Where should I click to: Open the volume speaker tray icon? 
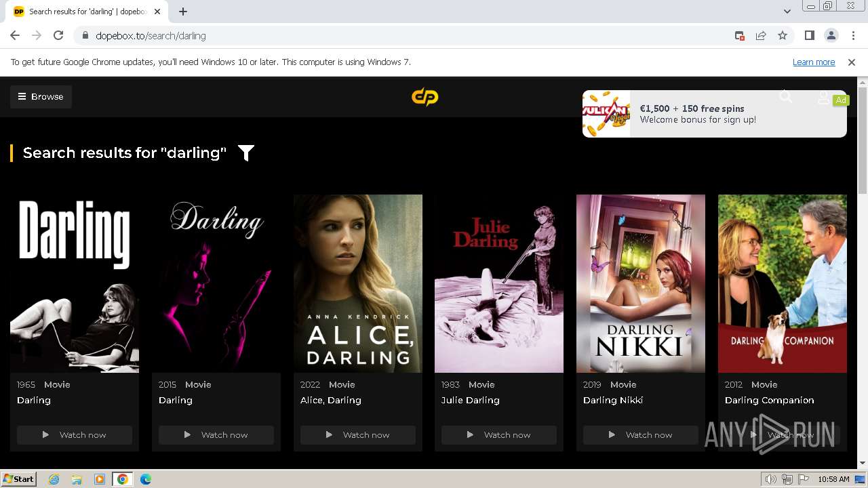pos(771,479)
